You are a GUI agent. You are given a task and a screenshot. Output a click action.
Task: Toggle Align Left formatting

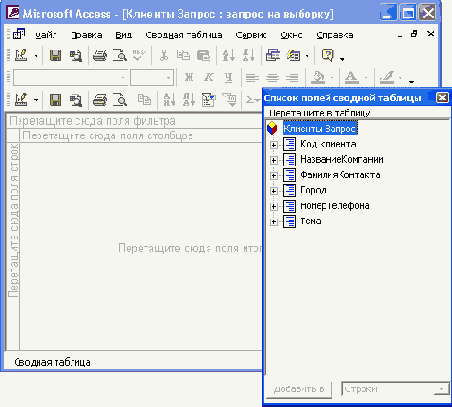252,78
